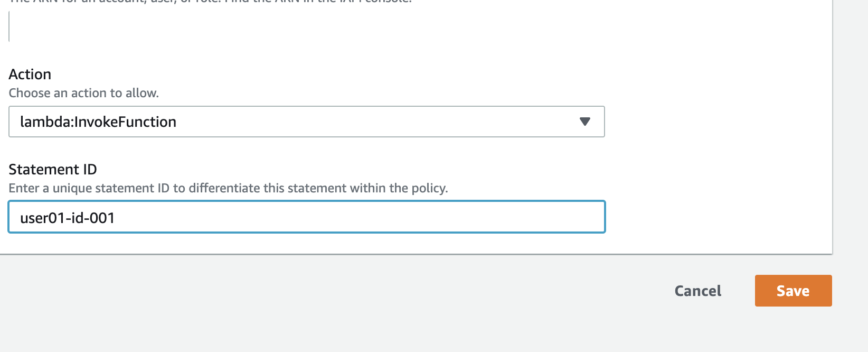868x352 pixels.
Task: Open the Action dropdown arrow
Action: pyautogui.click(x=584, y=122)
